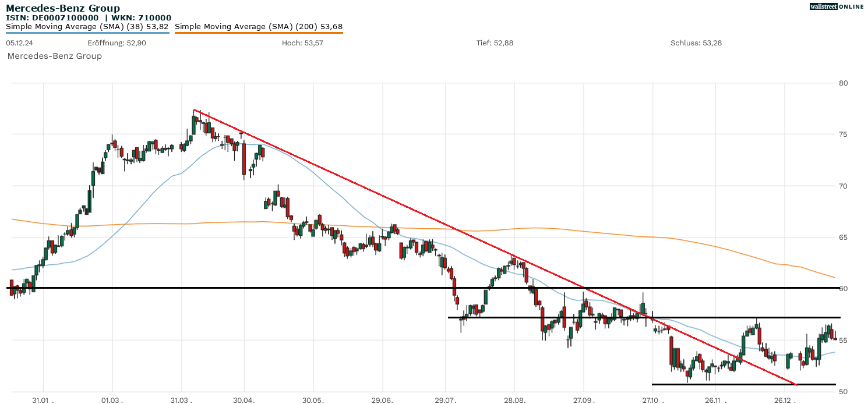Select the 29.07. date on the time axis

pyautogui.click(x=445, y=401)
